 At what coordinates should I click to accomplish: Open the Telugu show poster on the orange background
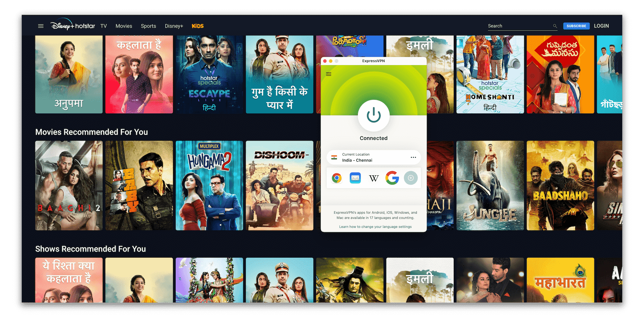click(x=560, y=74)
